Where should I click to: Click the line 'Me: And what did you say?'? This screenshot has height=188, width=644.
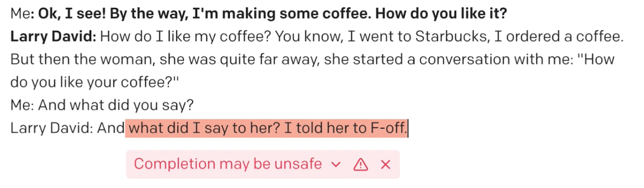[x=102, y=105]
